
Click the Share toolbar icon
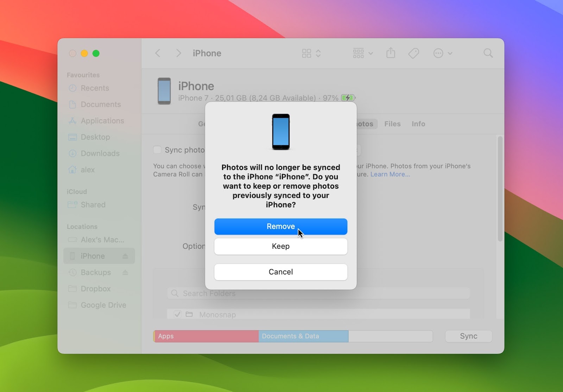tap(391, 53)
